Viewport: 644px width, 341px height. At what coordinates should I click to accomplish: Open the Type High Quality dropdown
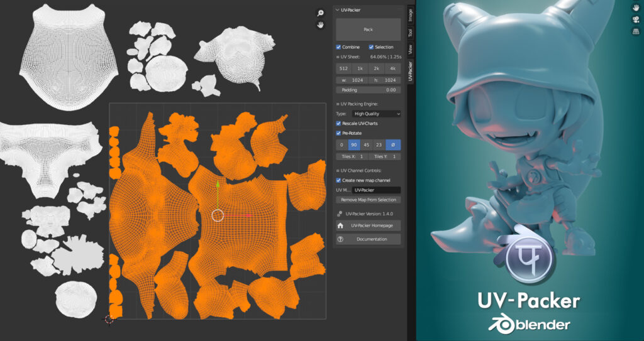pyautogui.click(x=377, y=114)
